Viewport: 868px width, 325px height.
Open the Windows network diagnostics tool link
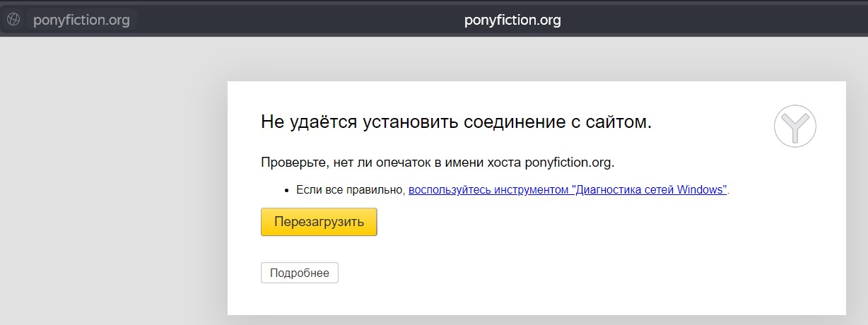568,190
